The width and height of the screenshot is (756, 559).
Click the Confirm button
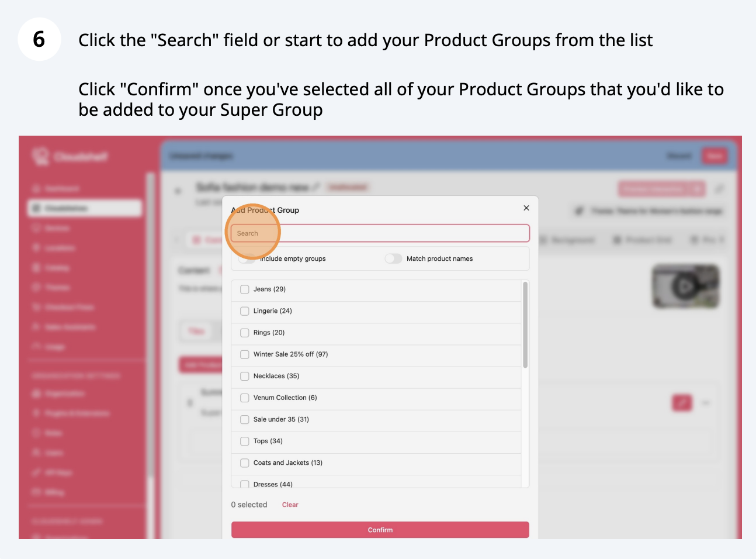[x=380, y=530]
